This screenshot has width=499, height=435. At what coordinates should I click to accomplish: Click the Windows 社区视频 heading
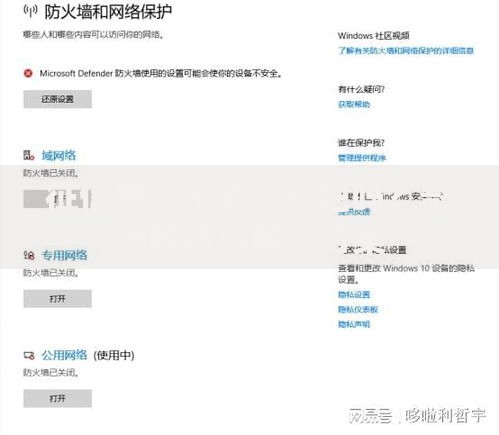(374, 36)
